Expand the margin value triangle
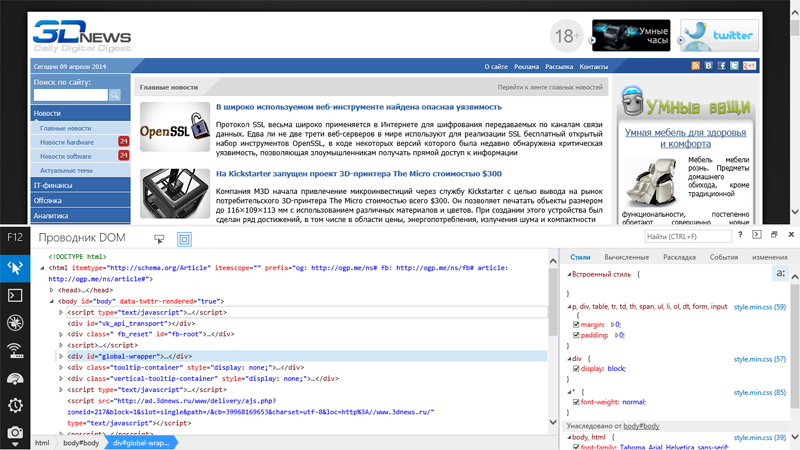Screen dimensions: 800x450 612,324
